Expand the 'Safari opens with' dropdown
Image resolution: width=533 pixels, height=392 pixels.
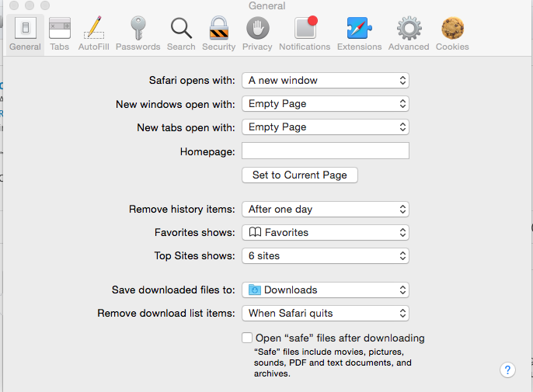pos(326,81)
